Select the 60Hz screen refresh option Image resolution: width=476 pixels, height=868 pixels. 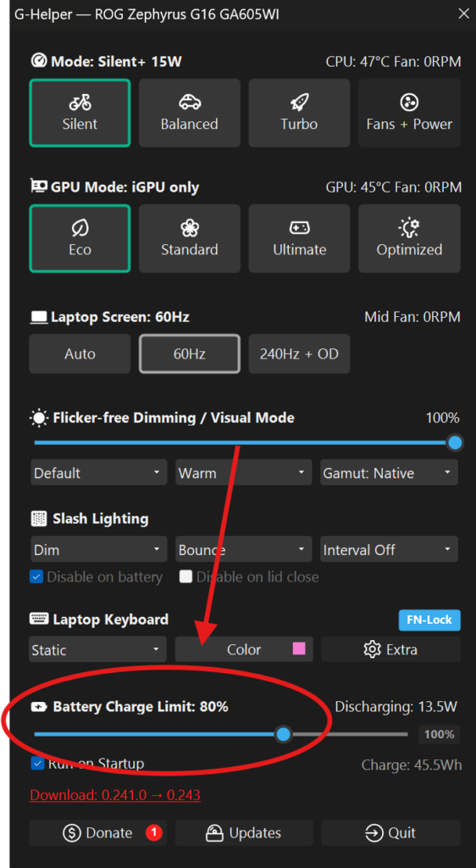[x=189, y=353]
